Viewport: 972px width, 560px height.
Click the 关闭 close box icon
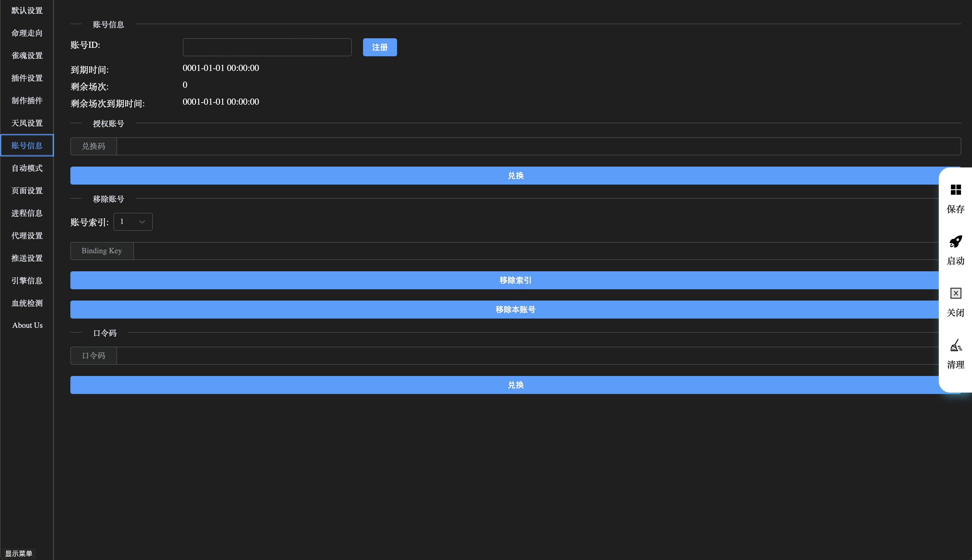coord(955,293)
